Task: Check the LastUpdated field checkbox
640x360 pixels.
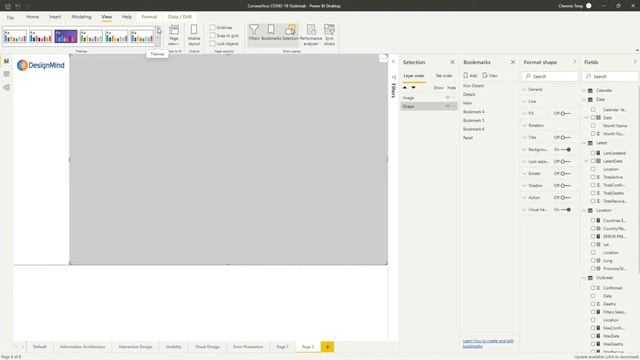Action: (593, 153)
